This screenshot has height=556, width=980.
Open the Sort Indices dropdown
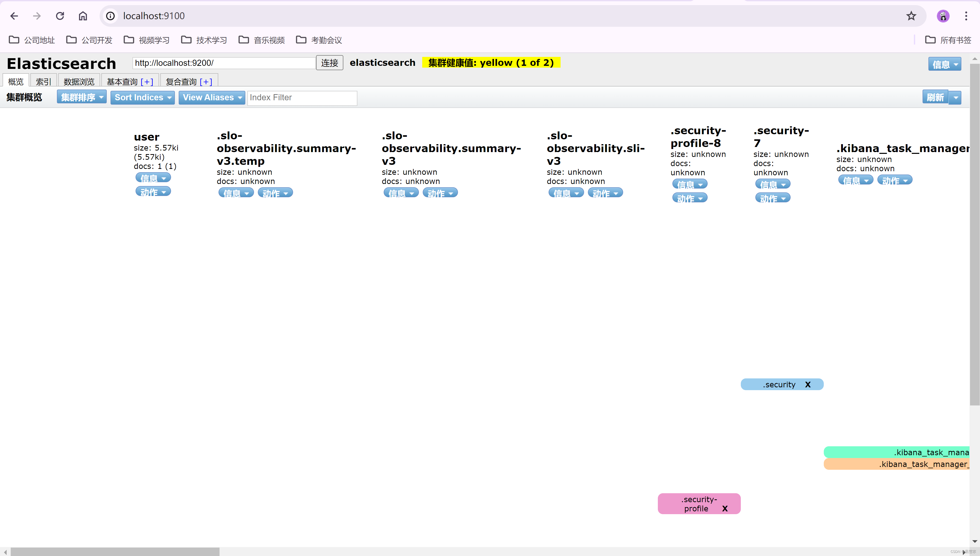142,97
